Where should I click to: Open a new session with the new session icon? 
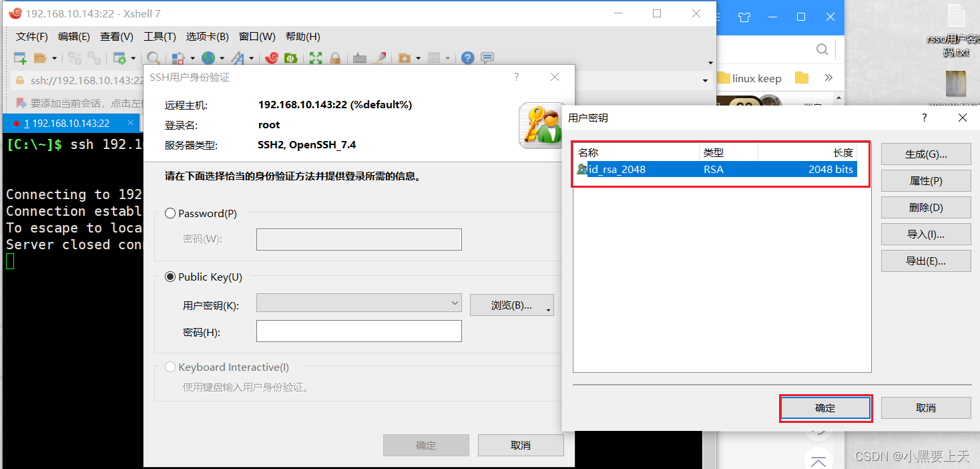coord(20,58)
